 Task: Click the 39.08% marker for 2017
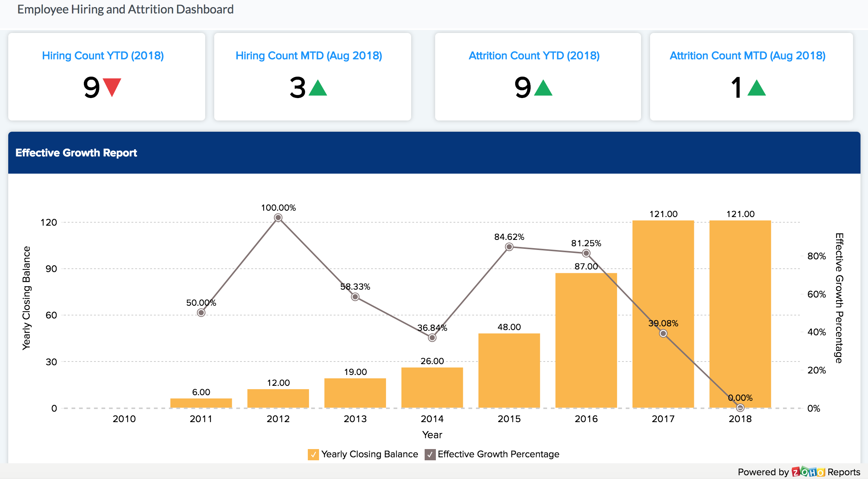pos(663,333)
